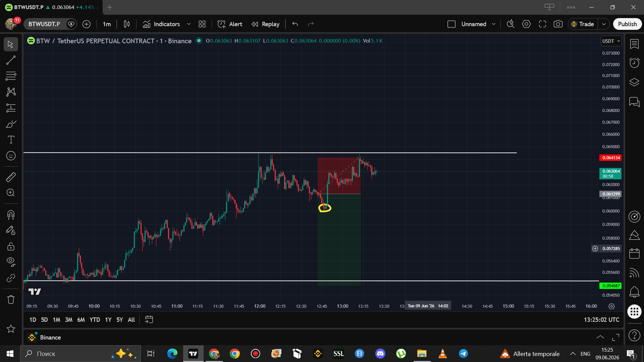Expand the Trade dropdown arrow
Viewport: 644px width, 362px height.
click(604, 24)
